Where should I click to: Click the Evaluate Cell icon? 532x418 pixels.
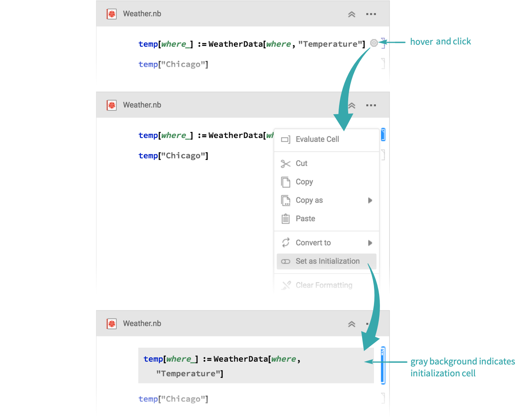(x=285, y=140)
